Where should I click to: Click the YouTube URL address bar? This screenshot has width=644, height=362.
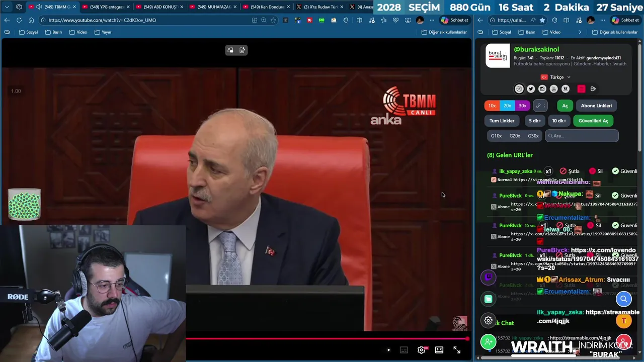(146, 20)
